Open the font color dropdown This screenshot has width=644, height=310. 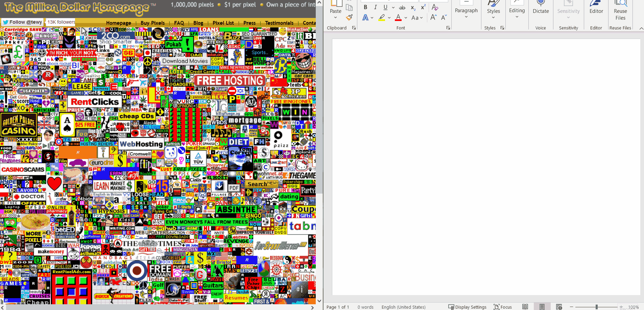pos(405,18)
